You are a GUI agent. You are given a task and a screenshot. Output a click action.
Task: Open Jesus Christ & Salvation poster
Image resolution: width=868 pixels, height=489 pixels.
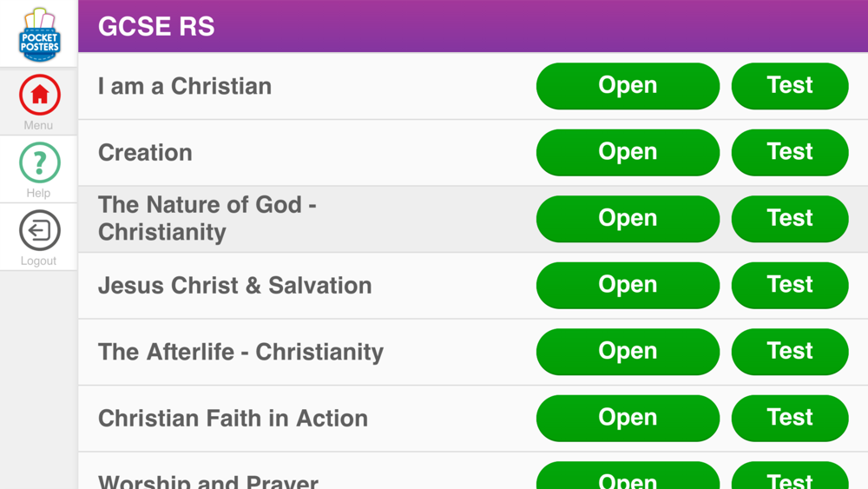click(628, 285)
